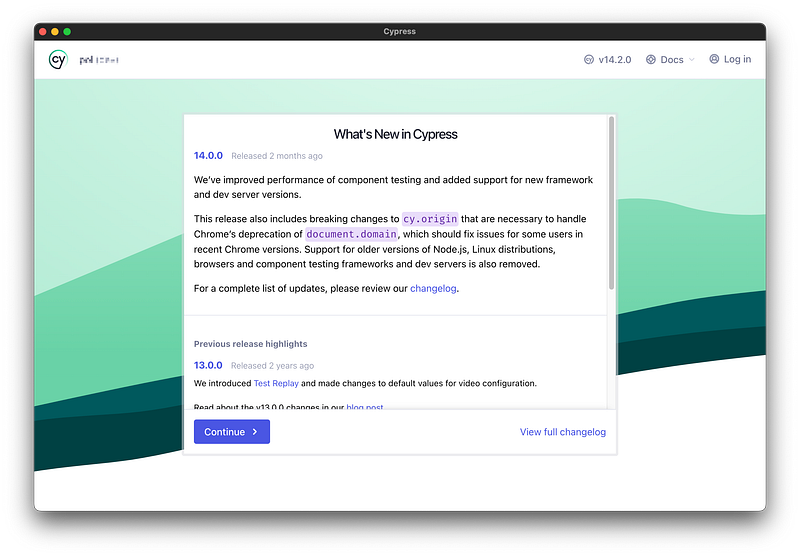Click the cy.origin code snippet
Screen dimensions: 800x556
point(430,219)
